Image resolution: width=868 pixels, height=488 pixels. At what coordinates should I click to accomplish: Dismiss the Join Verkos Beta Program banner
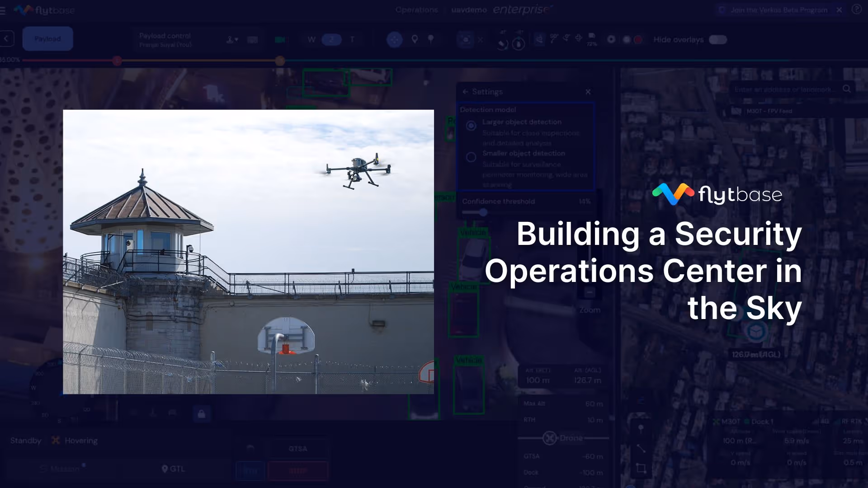pos(839,10)
